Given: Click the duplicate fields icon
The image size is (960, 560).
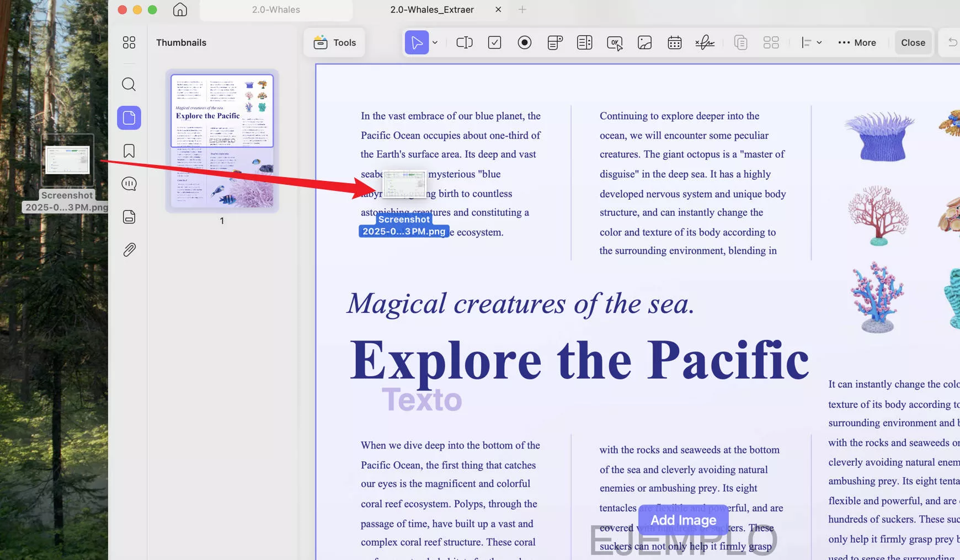Looking at the screenshot, I should (740, 42).
